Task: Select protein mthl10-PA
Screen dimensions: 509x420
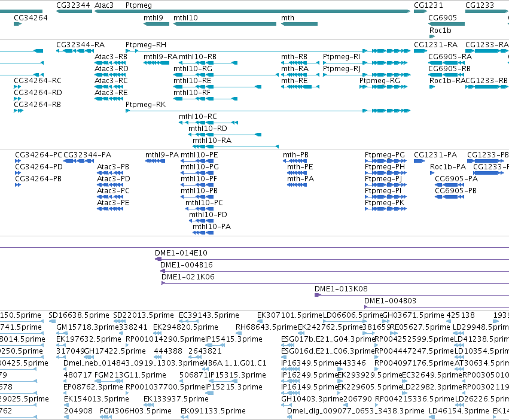Action: coord(203,233)
